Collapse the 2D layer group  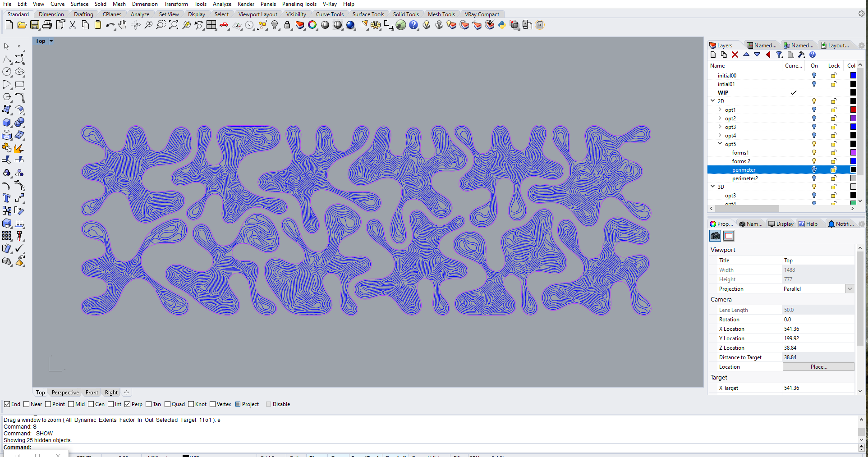713,101
